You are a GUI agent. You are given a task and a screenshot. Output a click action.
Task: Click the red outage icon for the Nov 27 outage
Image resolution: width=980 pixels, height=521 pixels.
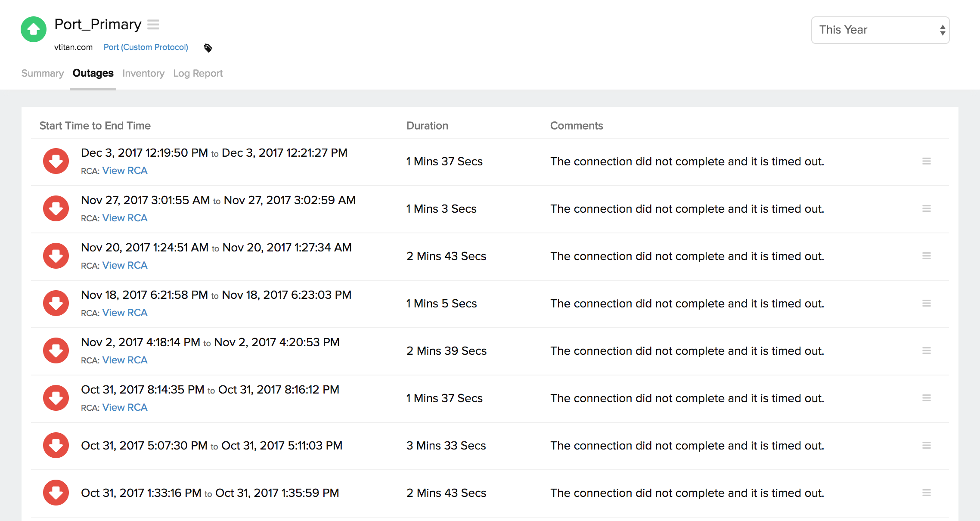tap(56, 208)
